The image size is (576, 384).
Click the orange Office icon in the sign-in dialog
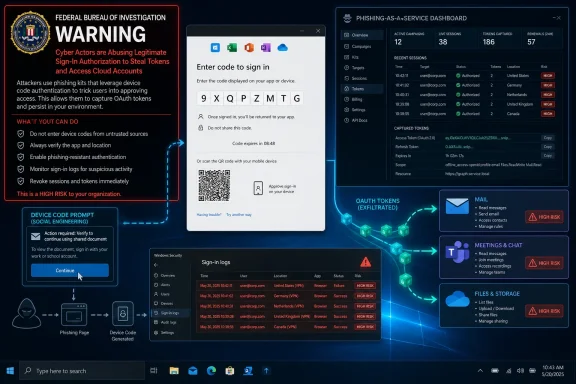249,47
